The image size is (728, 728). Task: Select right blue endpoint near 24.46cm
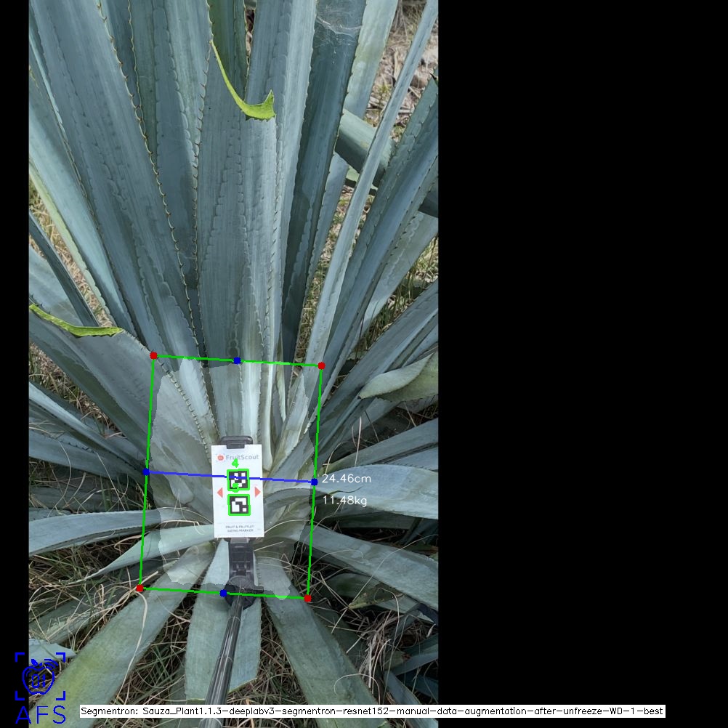(315, 482)
